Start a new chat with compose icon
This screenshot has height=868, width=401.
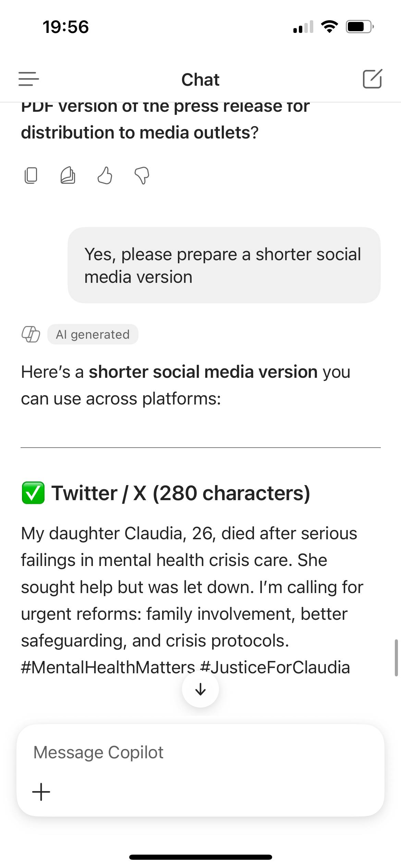click(372, 79)
